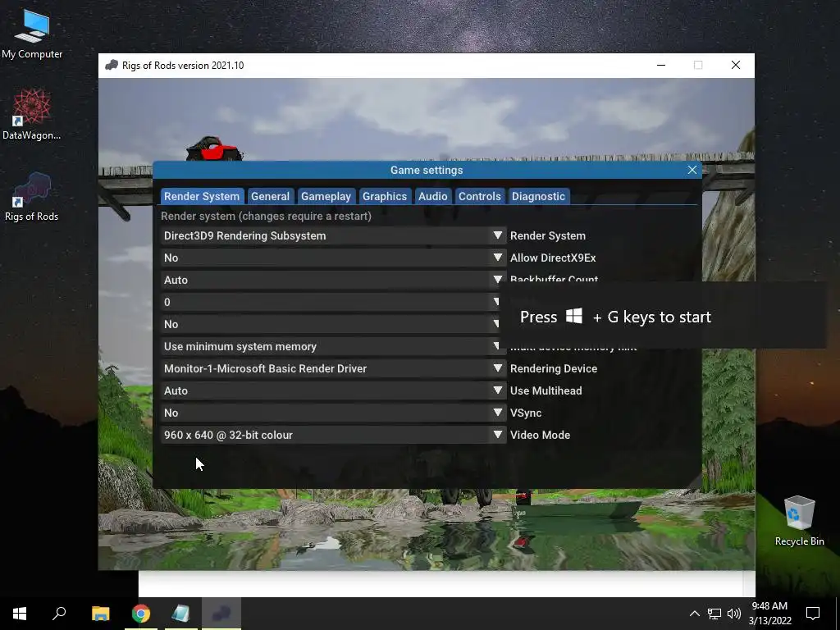The height and width of the screenshot is (630, 840).
Task: Expand the VSync dropdown
Action: [333, 413]
